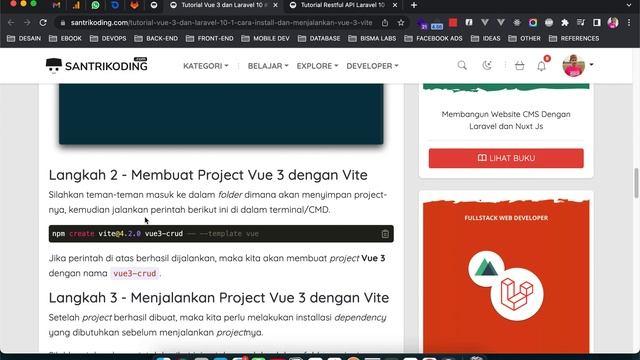Screen dimensions: 640x360
Task: Close the Tutorial Restful API tab
Action: click(x=395, y=5)
